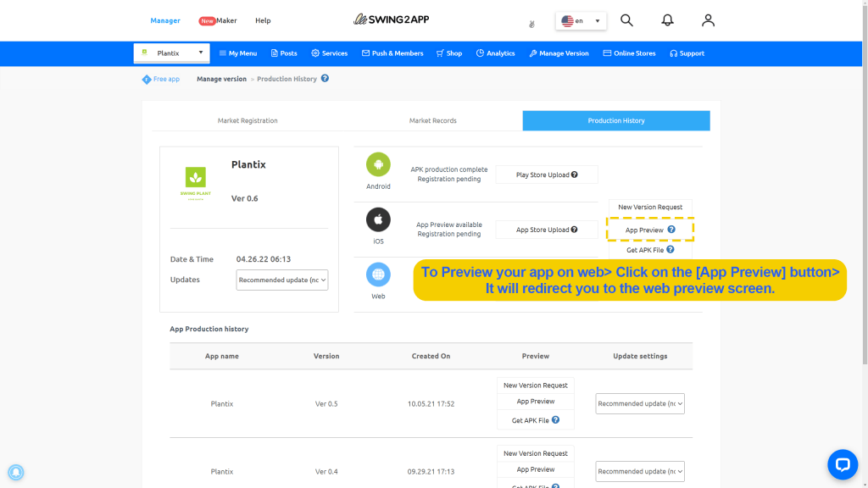Screen dimensions: 868x488
Task: Open the user profile icon
Action: [x=708, y=20]
